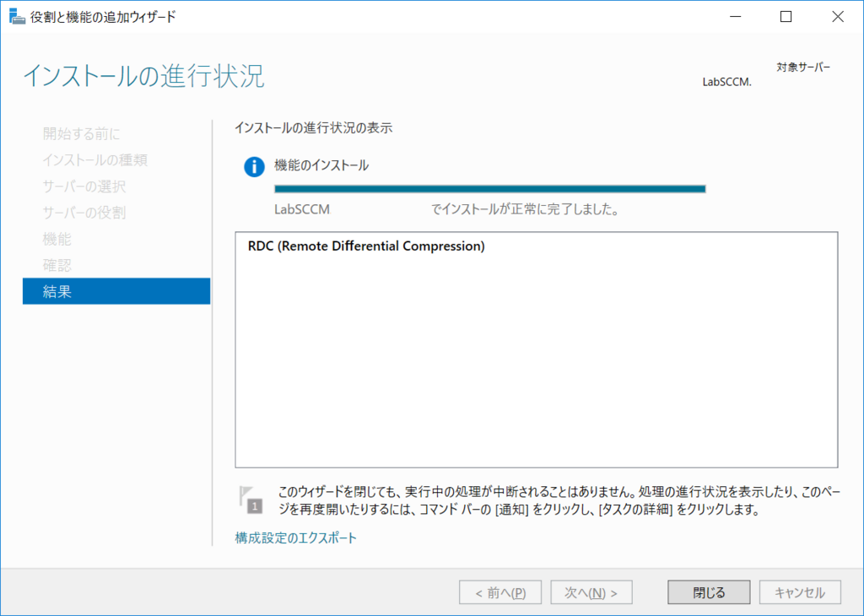The width and height of the screenshot is (864, 616).
Task: Click the RDC (Remote Differential Compression) entry
Action: (366, 246)
